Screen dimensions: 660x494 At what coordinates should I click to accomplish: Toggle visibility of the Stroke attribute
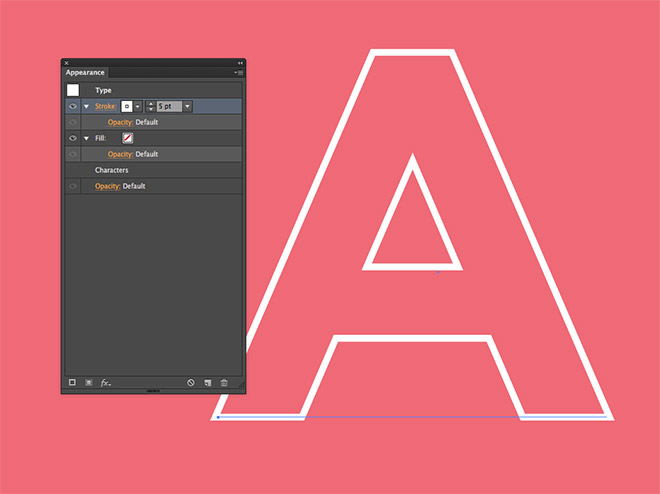point(73,106)
